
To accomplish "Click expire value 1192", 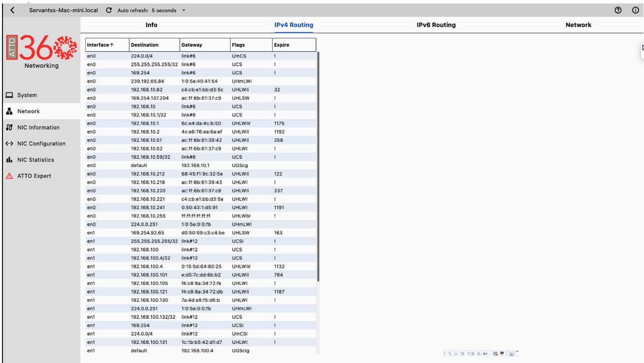I will (279, 132).
